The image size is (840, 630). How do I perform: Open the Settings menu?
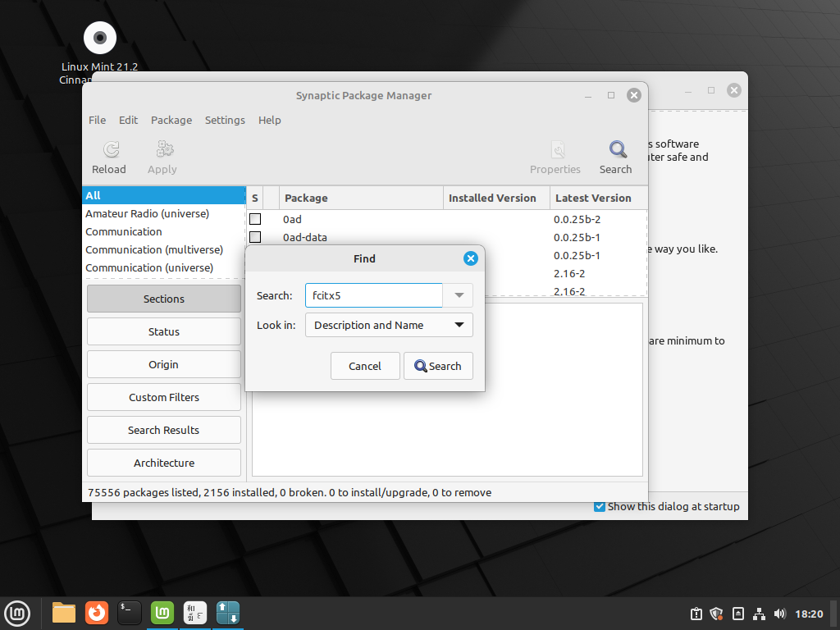[x=225, y=120]
